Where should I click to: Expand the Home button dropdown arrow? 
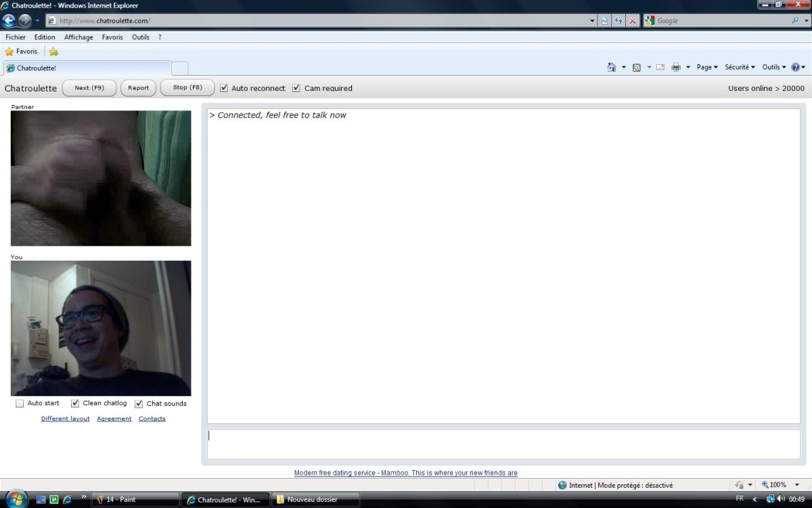coord(624,67)
